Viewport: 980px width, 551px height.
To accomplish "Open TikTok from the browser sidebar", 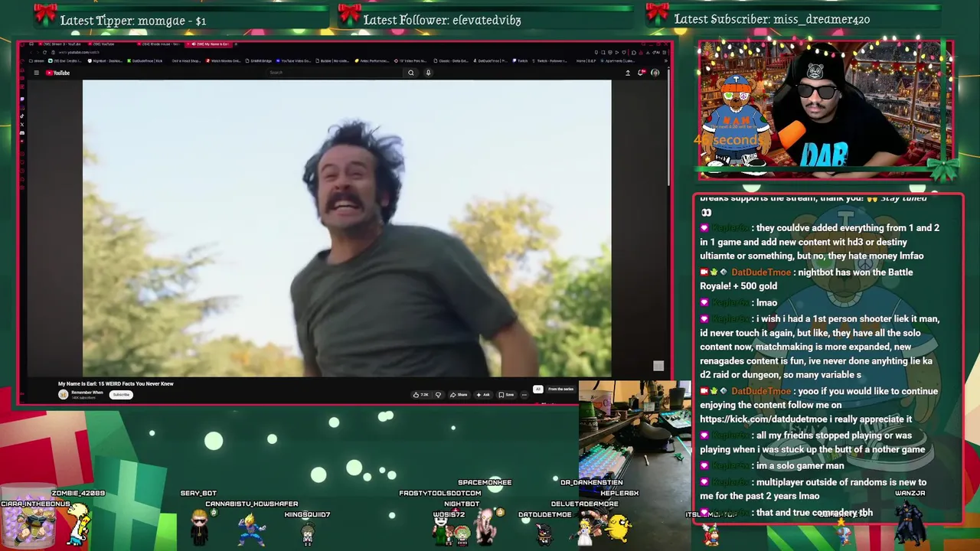I will (x=22, y=116).
